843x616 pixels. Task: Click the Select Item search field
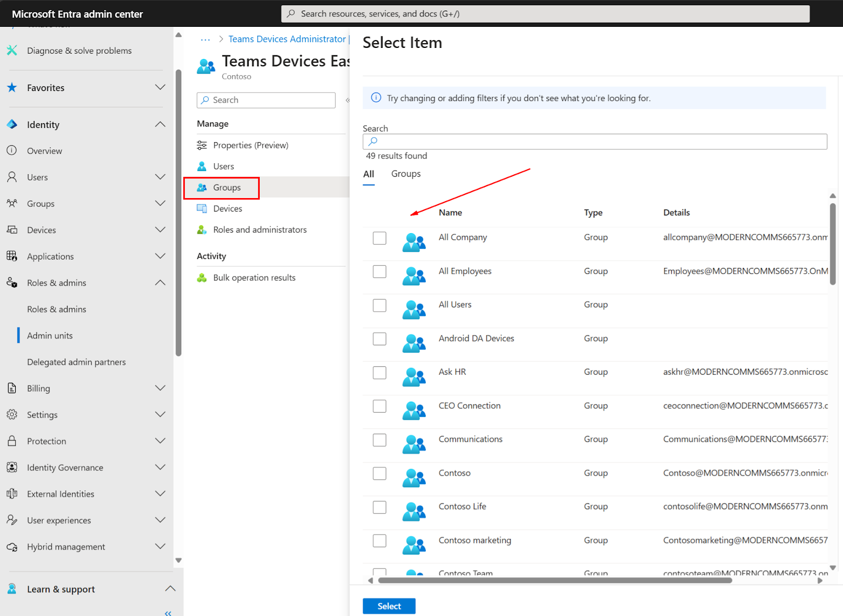click(x=595, y=142)
